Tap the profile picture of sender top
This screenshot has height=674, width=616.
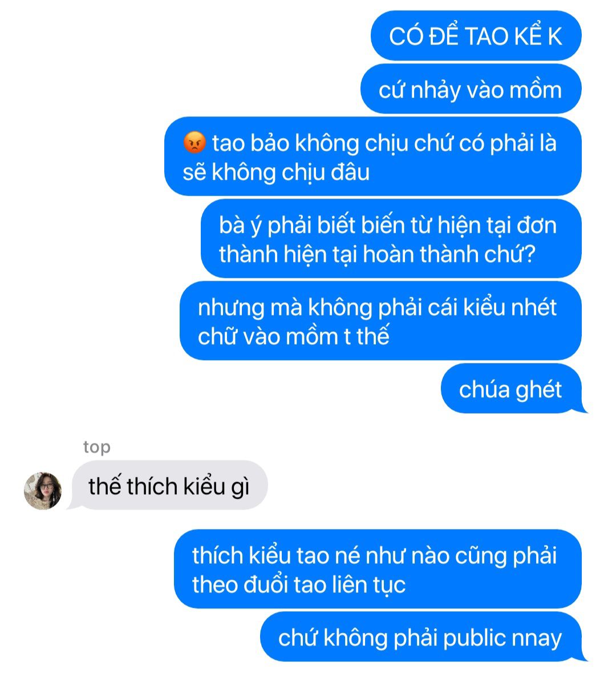43,490
